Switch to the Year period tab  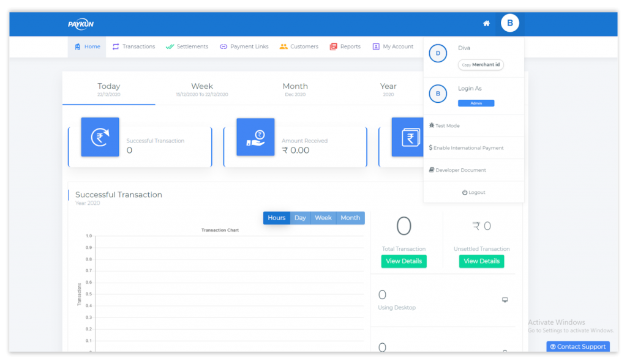click(388, 89)
